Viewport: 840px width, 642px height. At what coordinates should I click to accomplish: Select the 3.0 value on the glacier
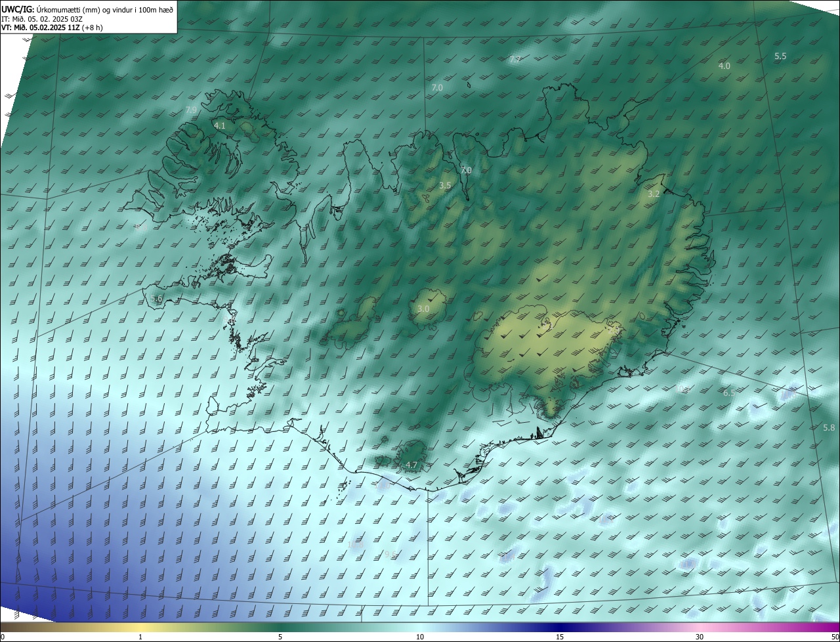pos(423,309)
